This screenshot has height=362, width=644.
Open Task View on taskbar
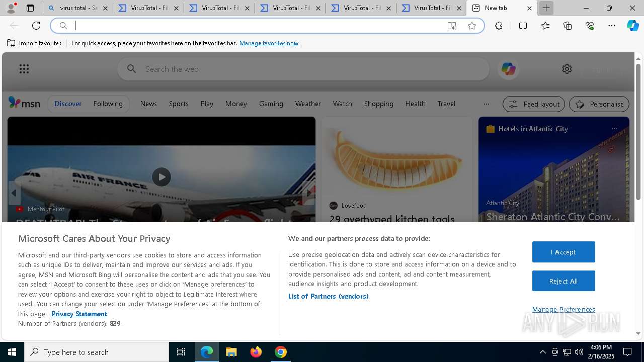181,352
